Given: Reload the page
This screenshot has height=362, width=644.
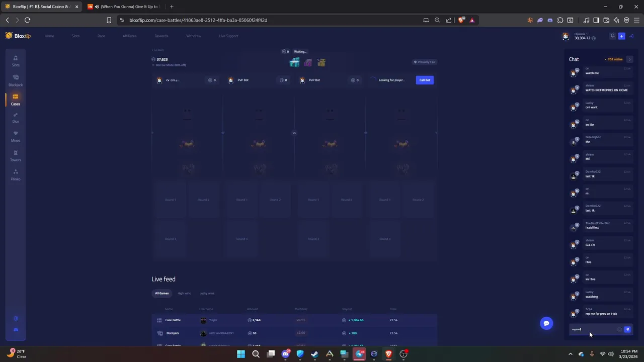Looking at the screenshot, I should click(x=27, y=20).
